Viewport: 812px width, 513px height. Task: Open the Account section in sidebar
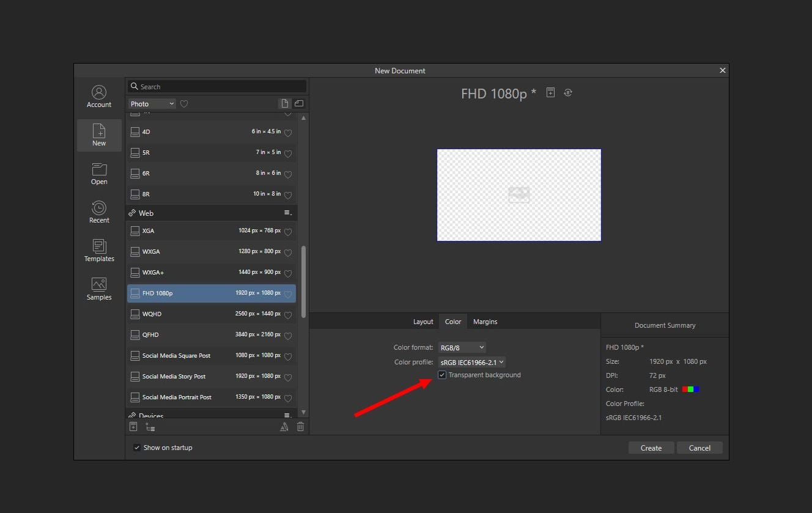coord(99,97)
